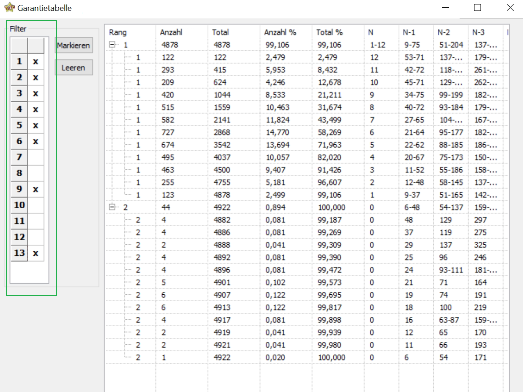Screen dimensions: 523x392
Task: Select the row with Anzahl 515
Action: 307,107
